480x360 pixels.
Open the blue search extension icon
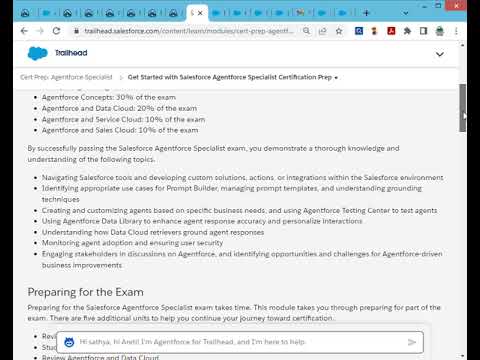359,31
